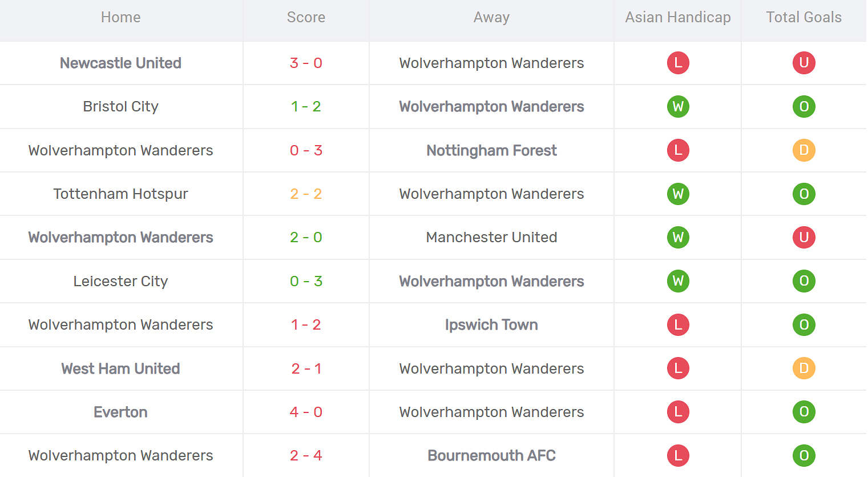
Task: Click the Asian Handicap column header
Action: (x=678, y=17)
